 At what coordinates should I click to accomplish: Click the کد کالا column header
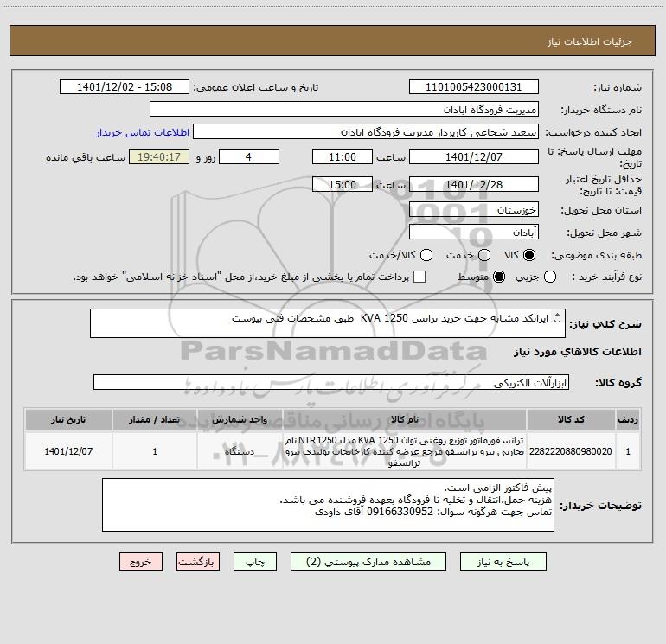(x=571, y=419)
